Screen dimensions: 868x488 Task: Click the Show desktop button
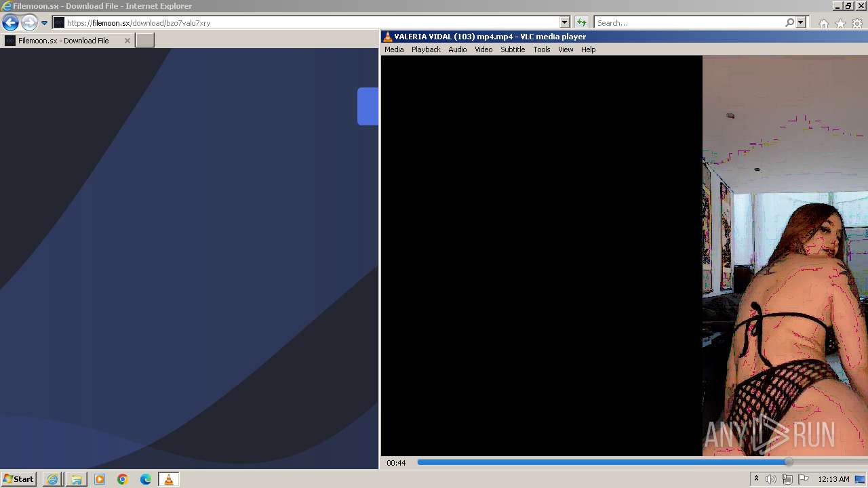[861, 479]
